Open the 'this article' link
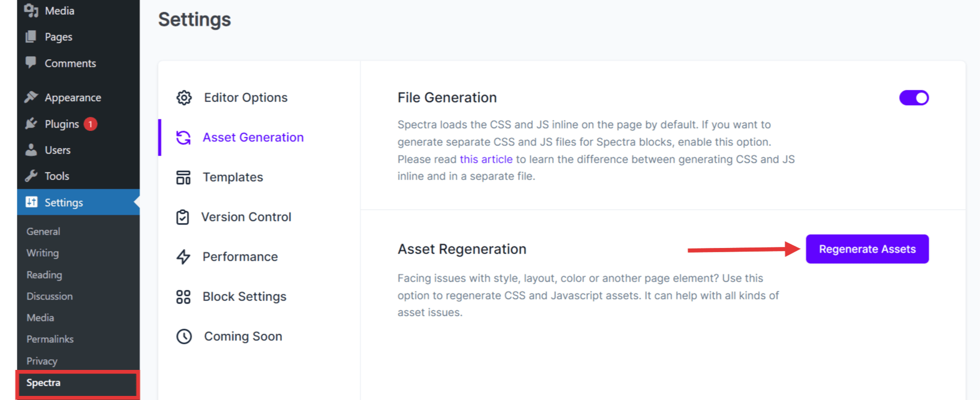Screen dimensions: 980x400 [x=486, y=159]
